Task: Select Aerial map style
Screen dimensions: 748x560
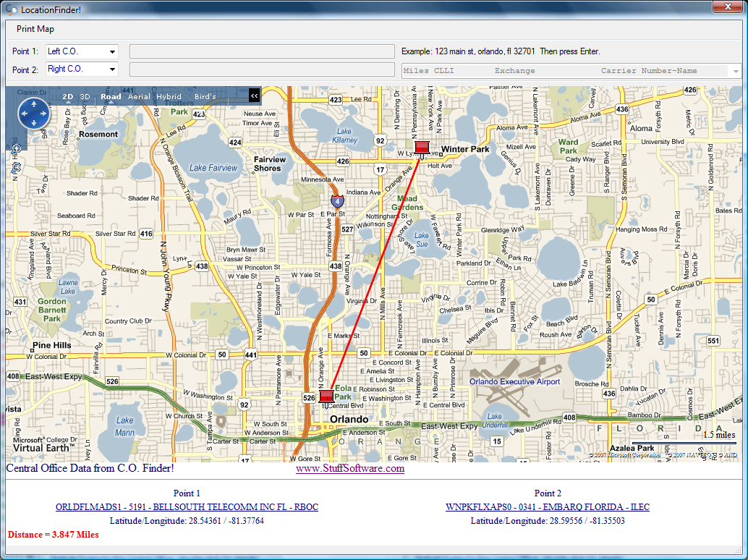Action: 139,97
